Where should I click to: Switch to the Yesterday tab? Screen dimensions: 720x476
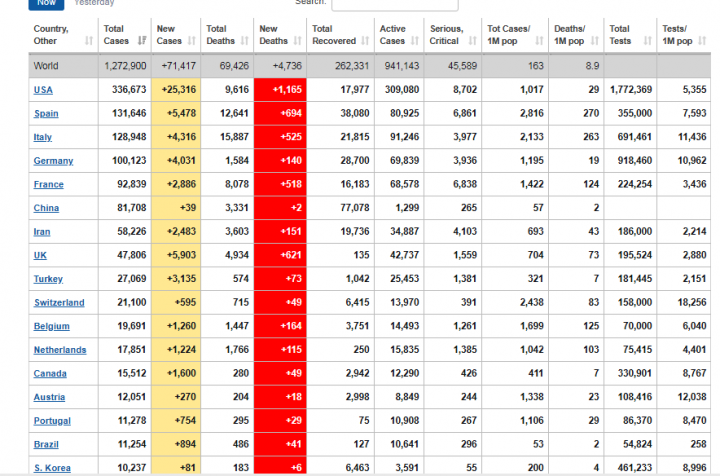(x=94, y=3)
